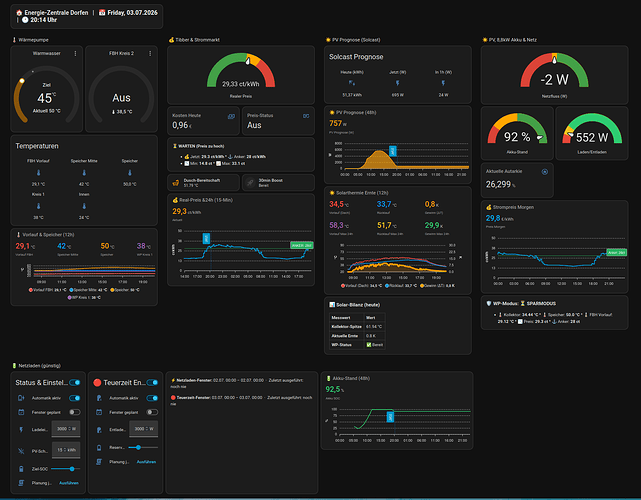Screen dimensions: 641x500
Task: Click the Innen thermometer icon
Action: (84, 206)
